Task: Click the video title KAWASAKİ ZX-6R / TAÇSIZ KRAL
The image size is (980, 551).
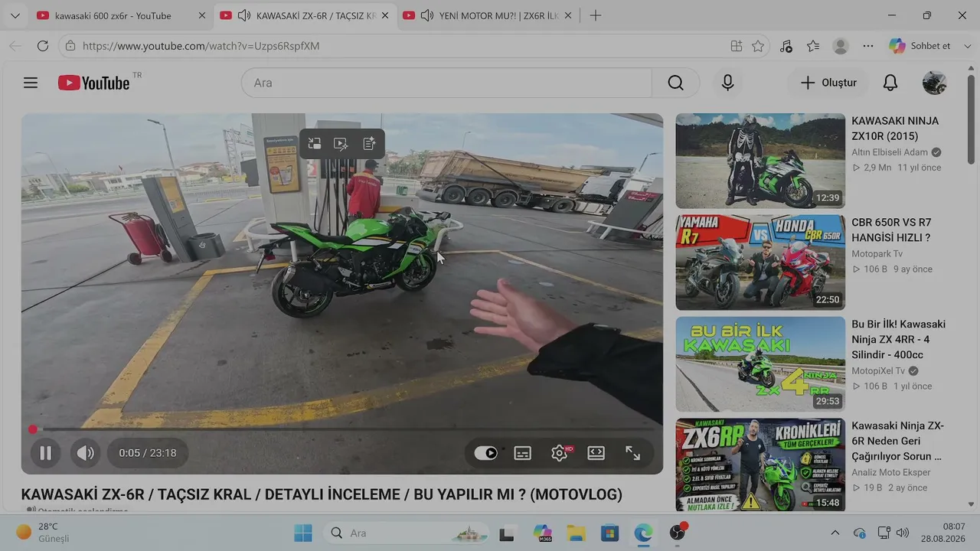Action: point(322,495)
